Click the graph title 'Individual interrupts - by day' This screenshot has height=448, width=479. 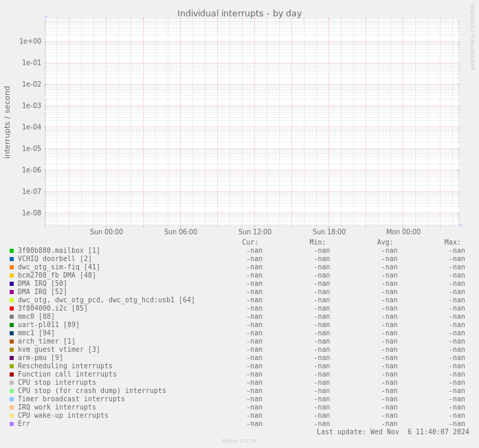pyautogui.click(x=239, y=14)
